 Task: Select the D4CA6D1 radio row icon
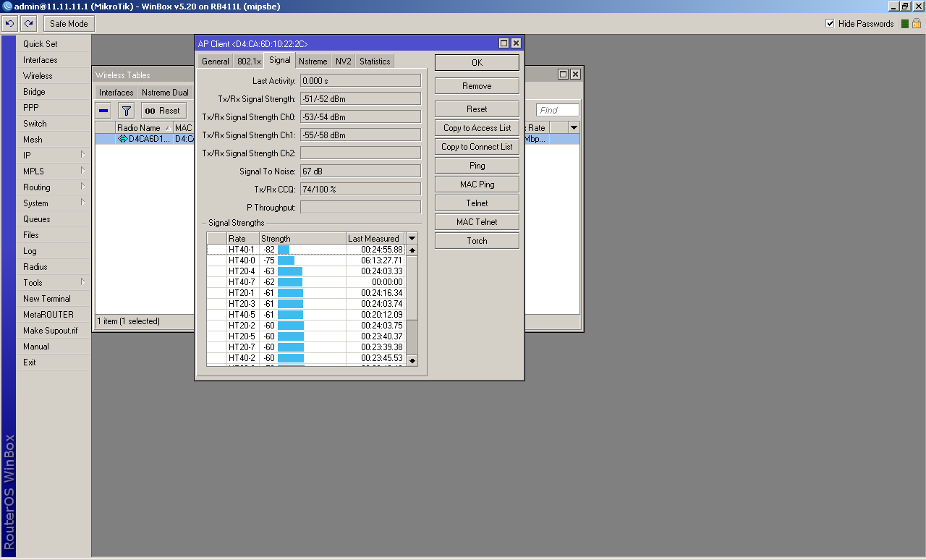pos(122,139)
